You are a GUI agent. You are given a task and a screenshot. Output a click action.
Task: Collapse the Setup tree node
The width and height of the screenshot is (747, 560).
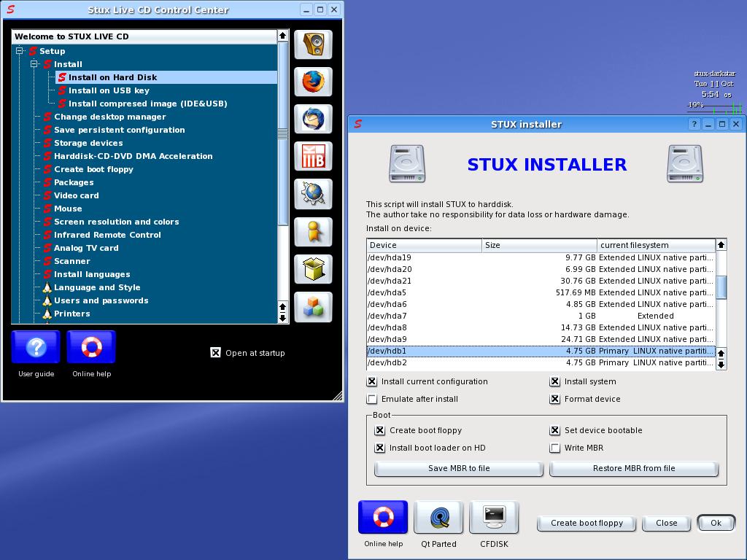pos(20,50)
